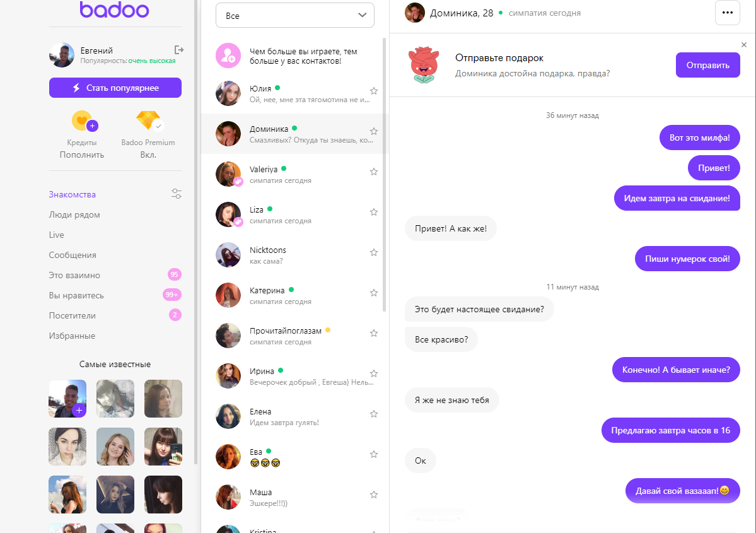The width and height of the screenshot is (756, 533).
Task: Toggle favorite star for Катерина
Action: pos(374,293)
